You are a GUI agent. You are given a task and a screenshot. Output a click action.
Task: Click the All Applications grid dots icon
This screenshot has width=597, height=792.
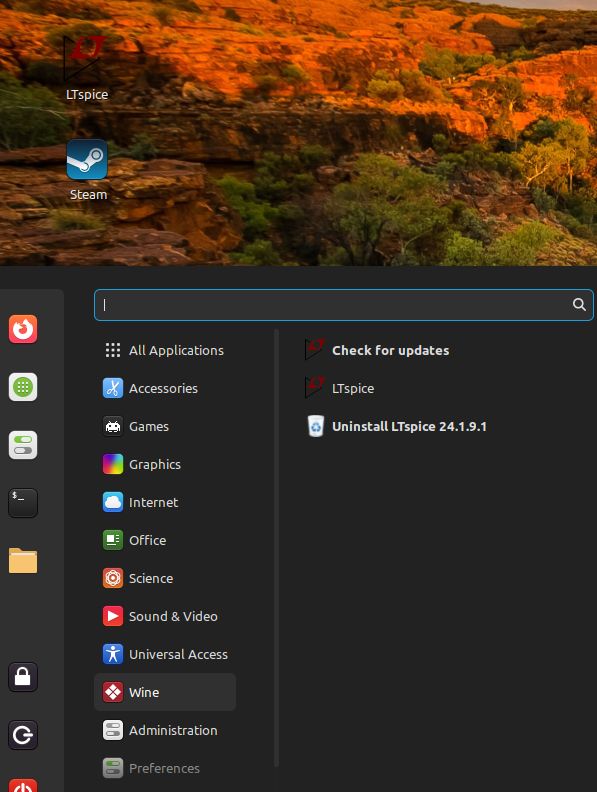[x=113, y=350]
